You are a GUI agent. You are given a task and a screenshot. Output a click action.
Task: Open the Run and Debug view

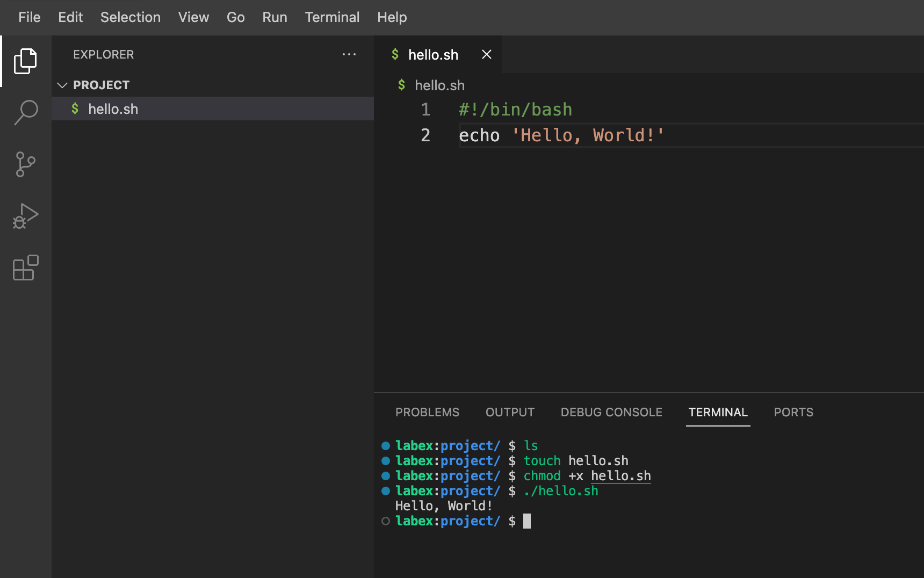click(25, 216)
